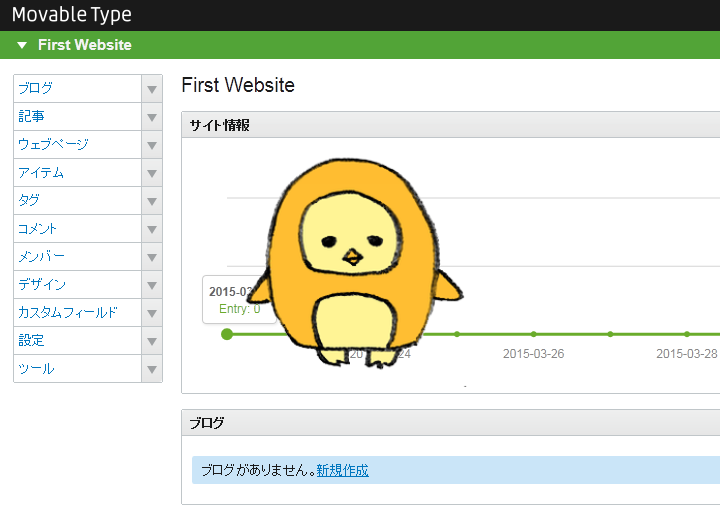This screenshot has width=720, height=516.
Task: Click the Movable Type logo
Action: pos(72,15)
